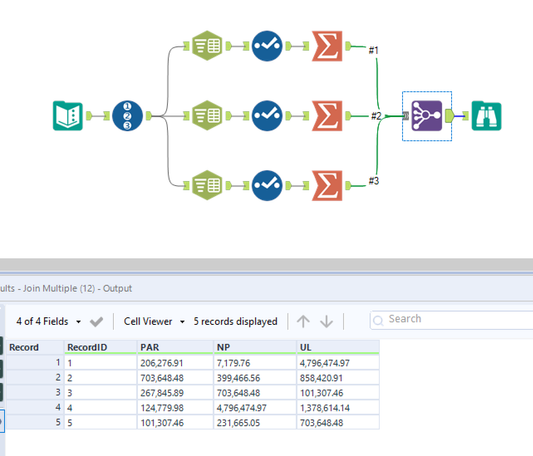Select PAR cell 267,845.89
Viewport: 533px width, 456px height.
(x=175, y=393)
